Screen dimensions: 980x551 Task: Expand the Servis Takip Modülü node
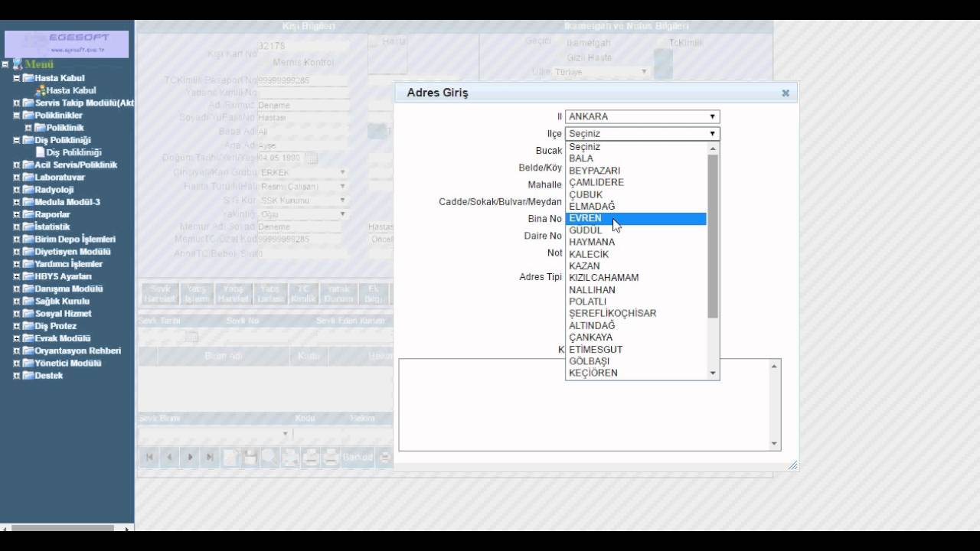click(x=17, y=103)
